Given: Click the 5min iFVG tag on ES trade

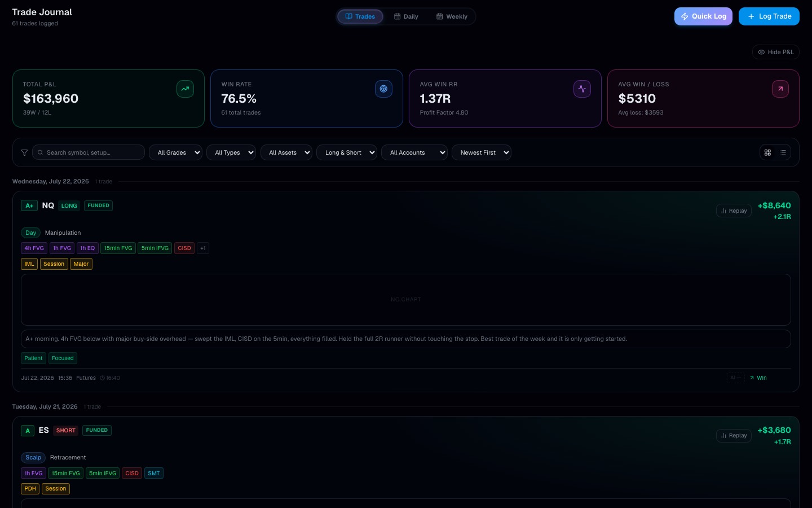Looking at the screenshot, I should coord(103,473).
